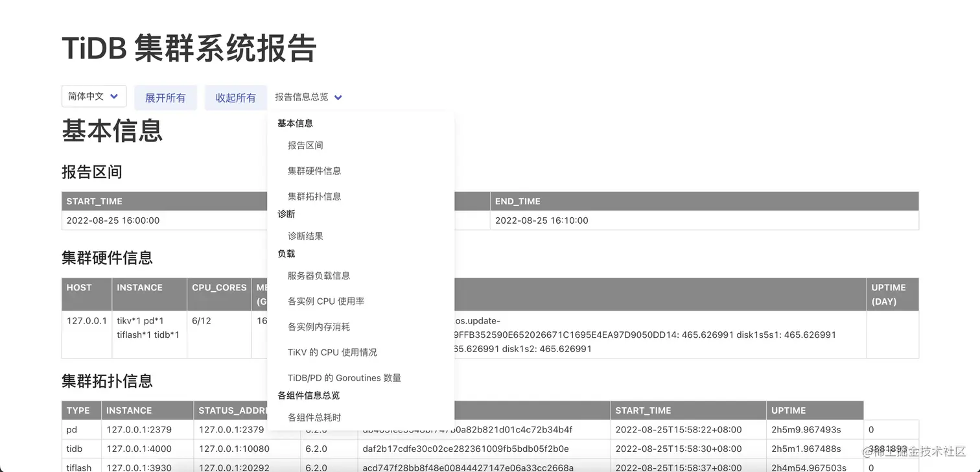Click the 报告区间 section heading
980x472 pixels.
click(92, 172)
